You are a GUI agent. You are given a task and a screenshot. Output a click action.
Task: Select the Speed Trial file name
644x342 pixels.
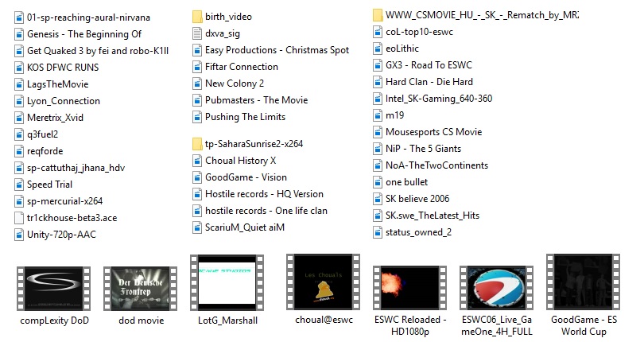(x=50, y=185)
